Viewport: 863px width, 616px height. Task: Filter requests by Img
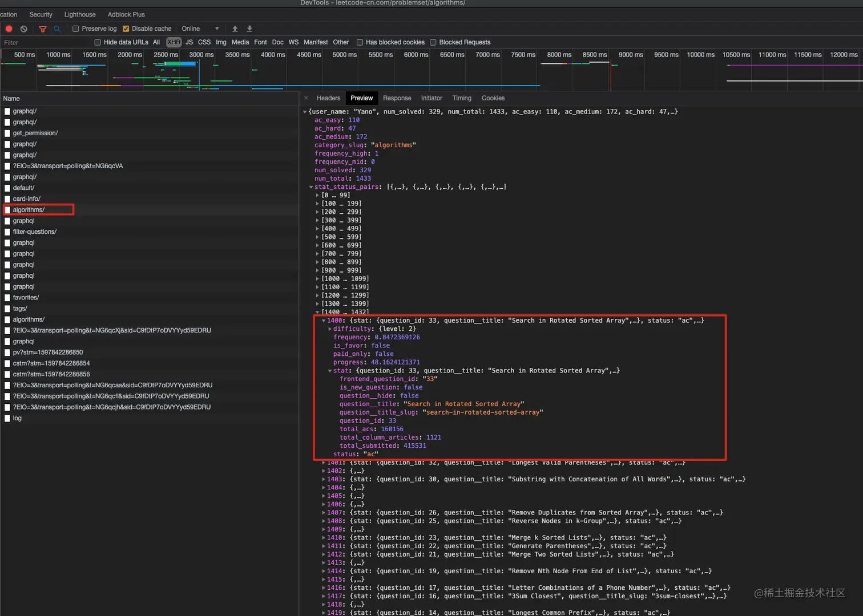(x=221, y=42)
